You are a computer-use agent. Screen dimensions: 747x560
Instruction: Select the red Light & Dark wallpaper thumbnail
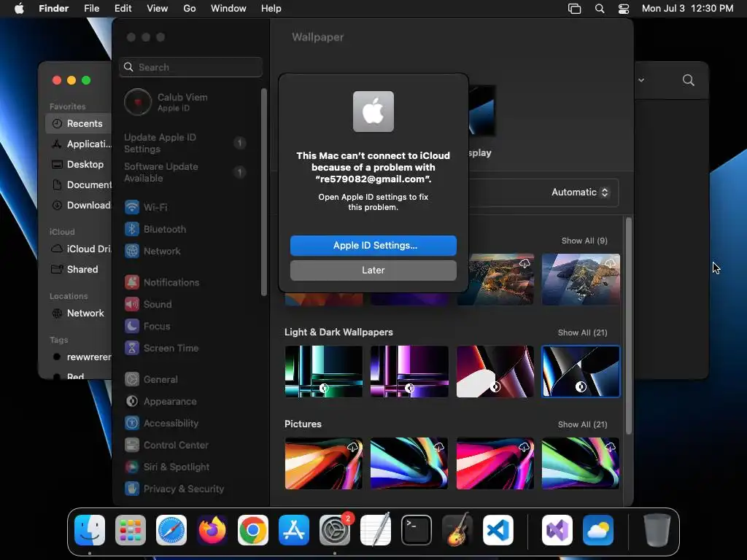coord(495,371)
